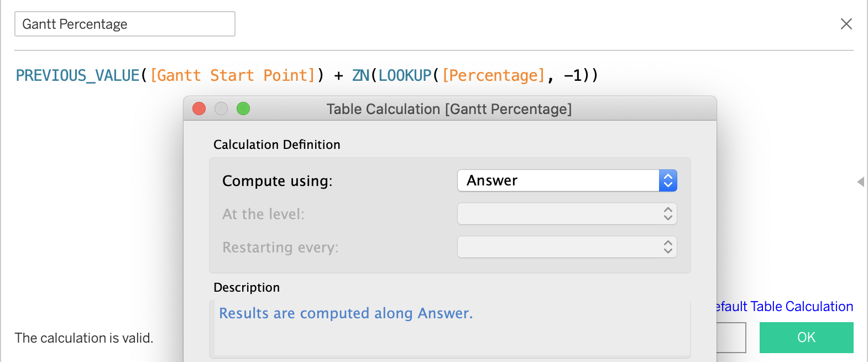Click the Default Table Calculation link
The width and height of the screenshot is (868, 362).
(785, 307)
